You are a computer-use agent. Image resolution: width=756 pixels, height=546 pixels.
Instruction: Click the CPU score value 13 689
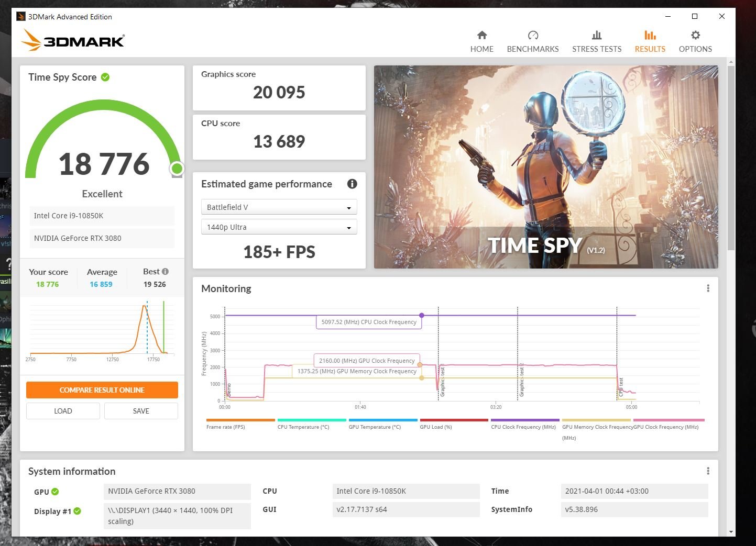279,141
